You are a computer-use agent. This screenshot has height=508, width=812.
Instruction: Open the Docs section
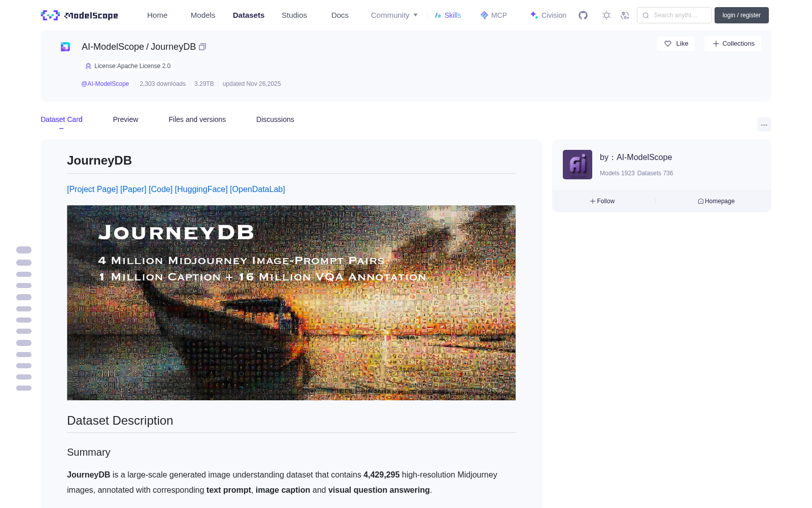click(x=340, y=15)
